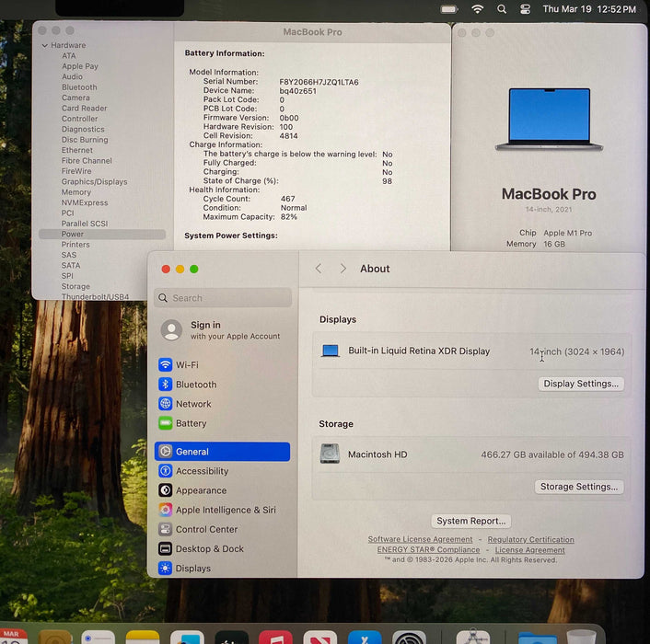
Task: Select Graphics/Displays in the Hardware list
Action: click(94, 182)
